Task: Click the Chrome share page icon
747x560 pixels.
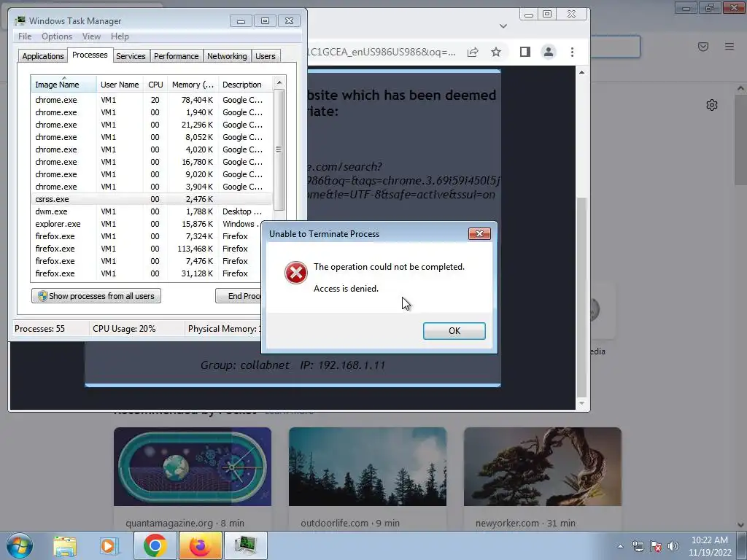Action: tap(473, 52)
